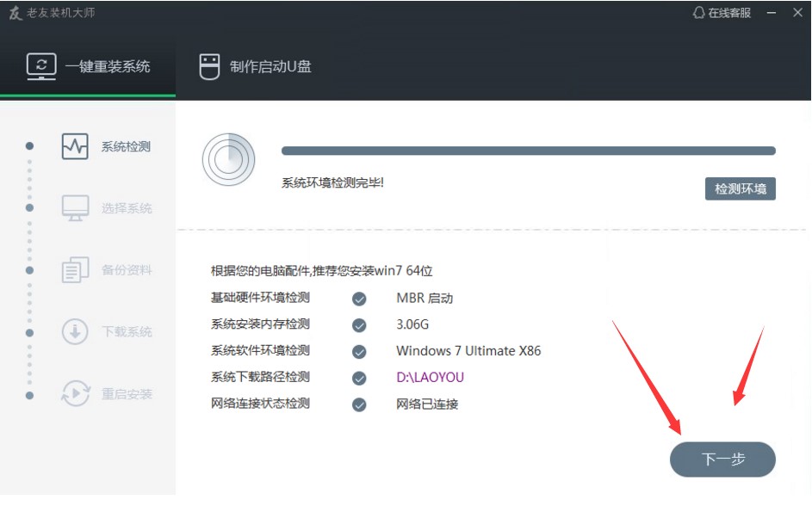Click the 检测环境 button

coord(740,189)
